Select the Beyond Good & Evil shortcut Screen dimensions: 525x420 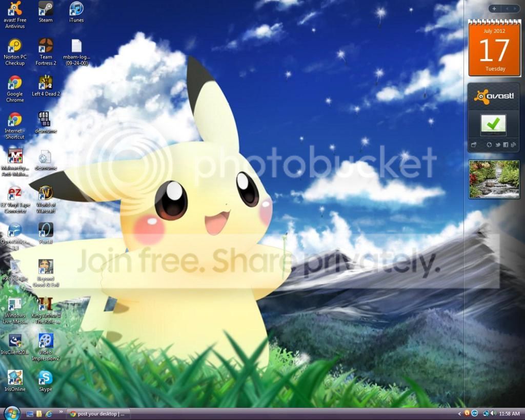point(46,273)
